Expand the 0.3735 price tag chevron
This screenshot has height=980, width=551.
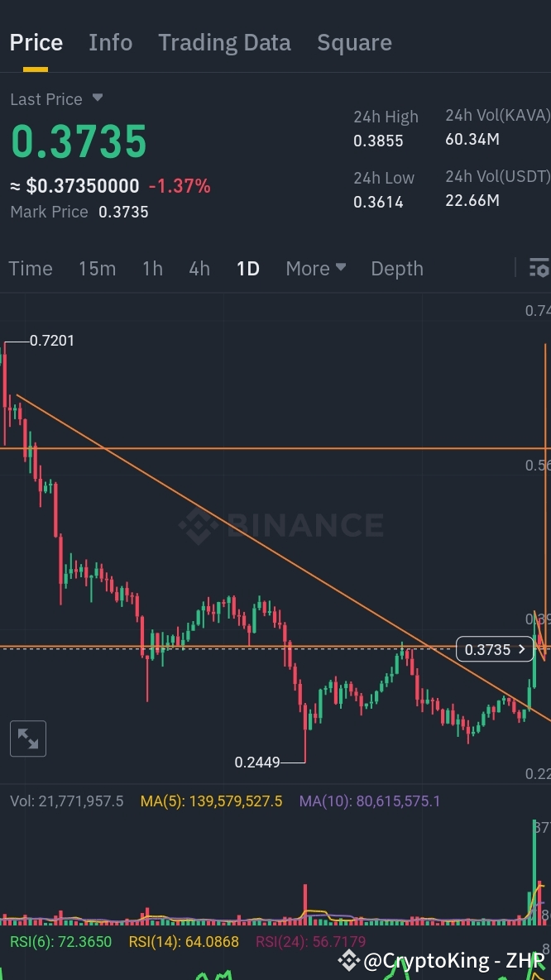point(522,649)
